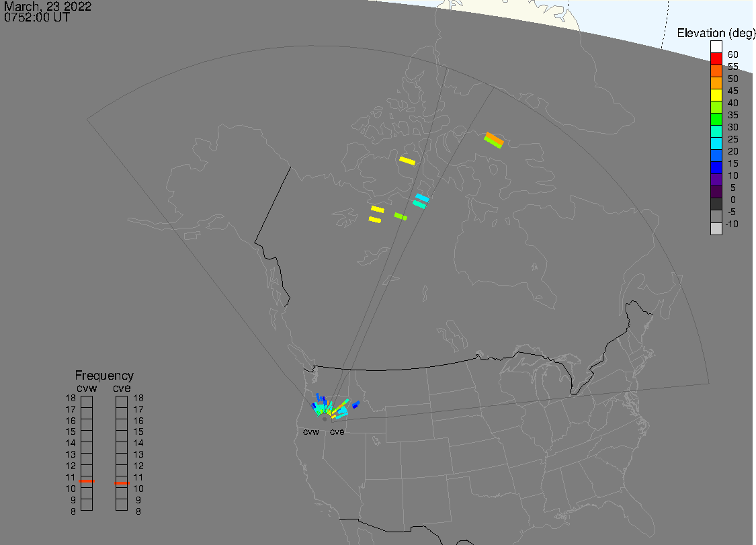Click the "cvw" label under the Frequency heading

87,388
